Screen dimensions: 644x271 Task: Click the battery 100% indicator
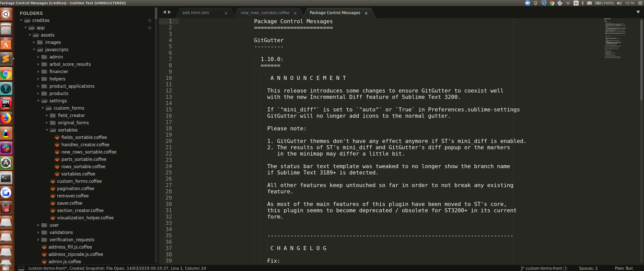pyautogui.click(x=604, y=3)
